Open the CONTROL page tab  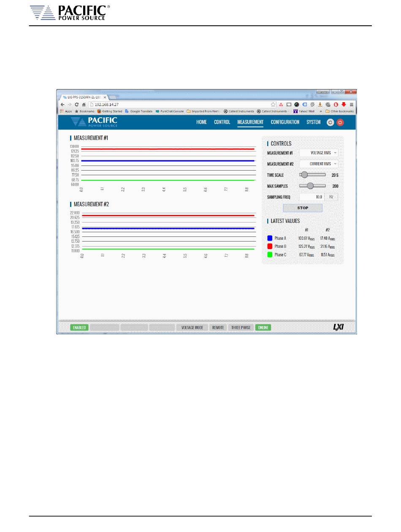[x=222, y=122]
